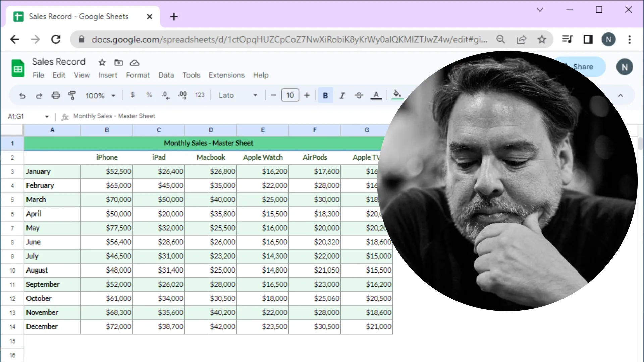Star the Sales Record document

[102, 62]
